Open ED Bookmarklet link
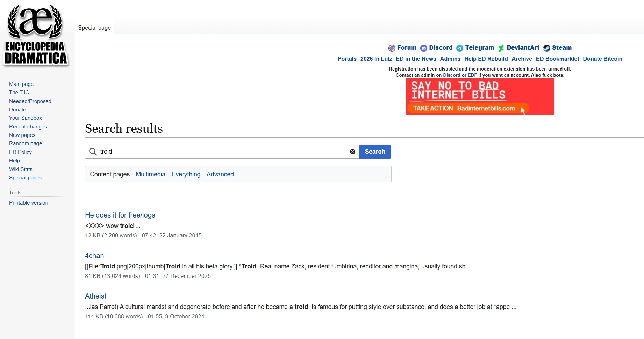The height and width of the screenshot is (339, 644). [x=558, y=59]
